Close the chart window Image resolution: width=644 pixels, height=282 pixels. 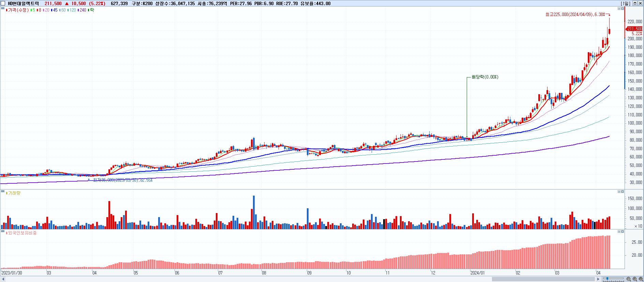(640, 3)
